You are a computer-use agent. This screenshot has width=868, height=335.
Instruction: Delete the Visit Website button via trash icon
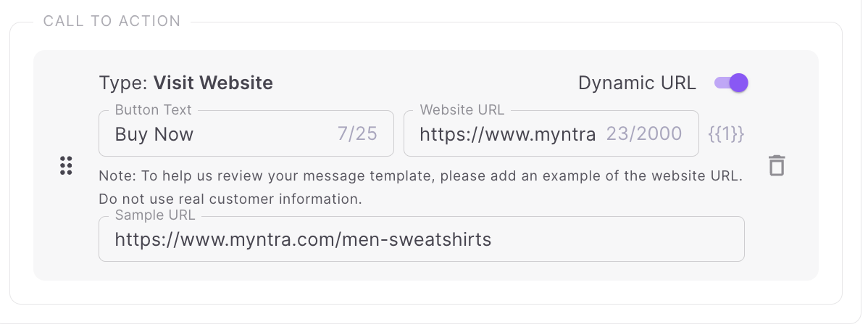tap(777, 165)
